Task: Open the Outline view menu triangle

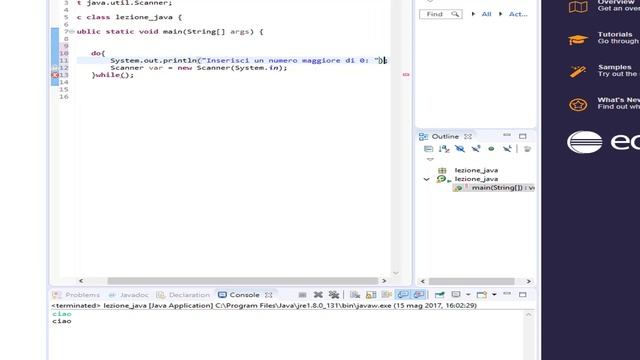Action: pos(430,160)
